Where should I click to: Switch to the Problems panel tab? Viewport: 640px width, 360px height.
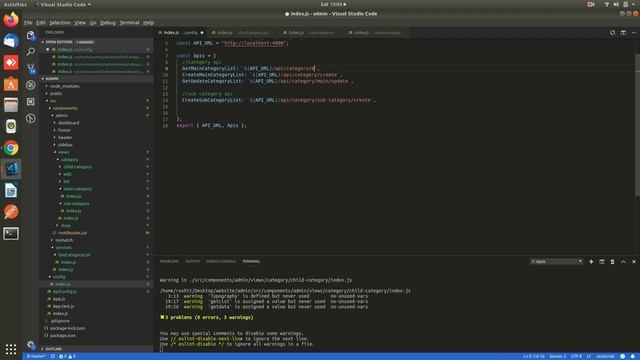pyautogui.click(x=169, y=262)
